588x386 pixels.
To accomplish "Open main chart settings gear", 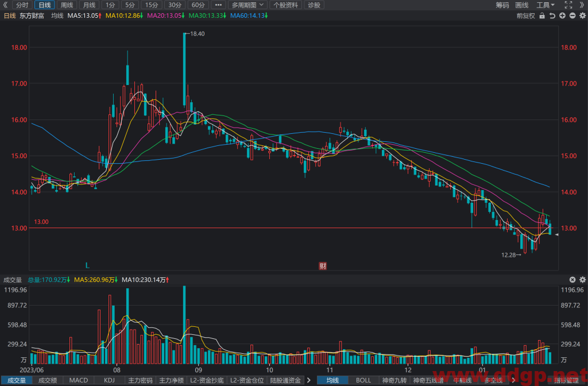I will (582, 16).
